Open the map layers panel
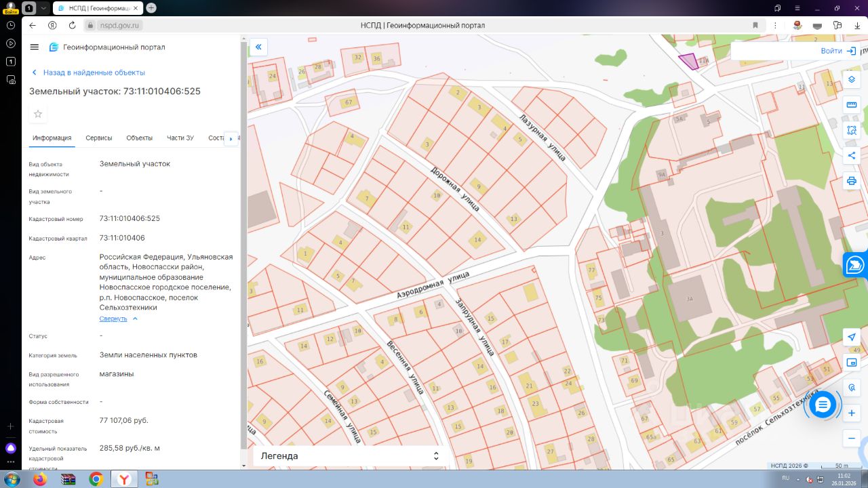Viewport: 868px width, 488px height. 852,79
